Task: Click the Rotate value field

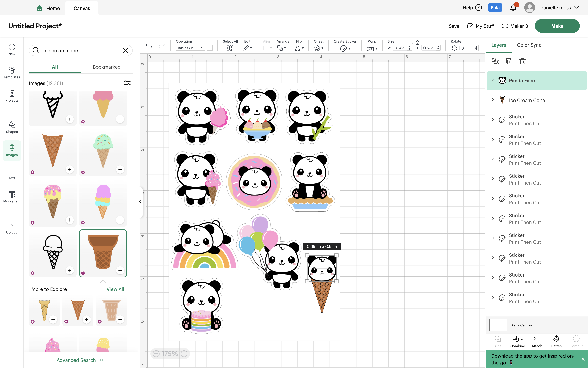Action: tap(467, 48)
